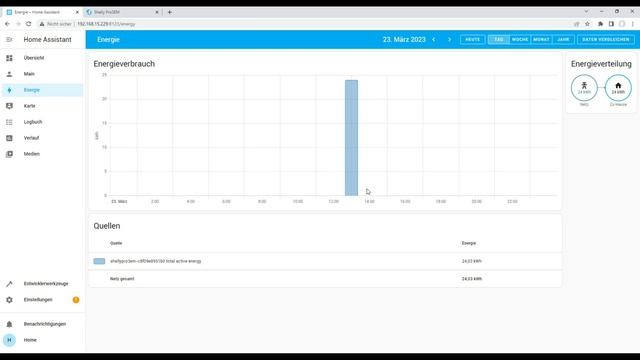Select the JAHR period view
Viewport: 640px width, 360px height.
pos(563,40)
